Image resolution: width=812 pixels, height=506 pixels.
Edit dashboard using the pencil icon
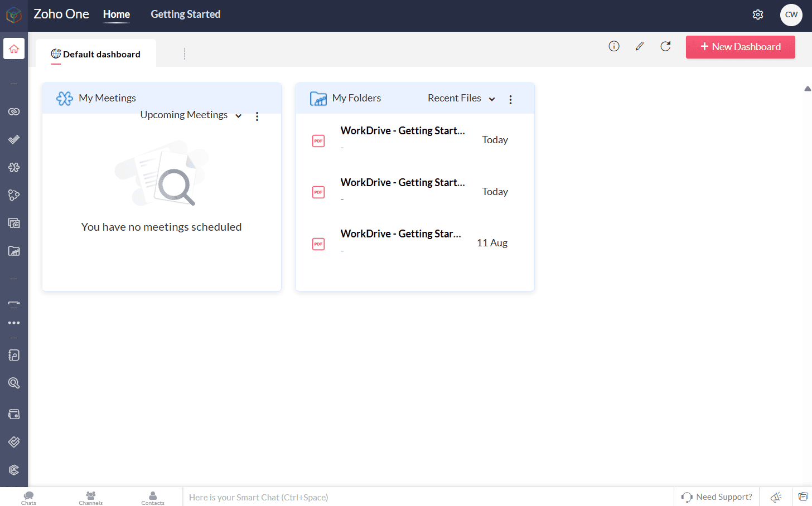click(640, 46)
